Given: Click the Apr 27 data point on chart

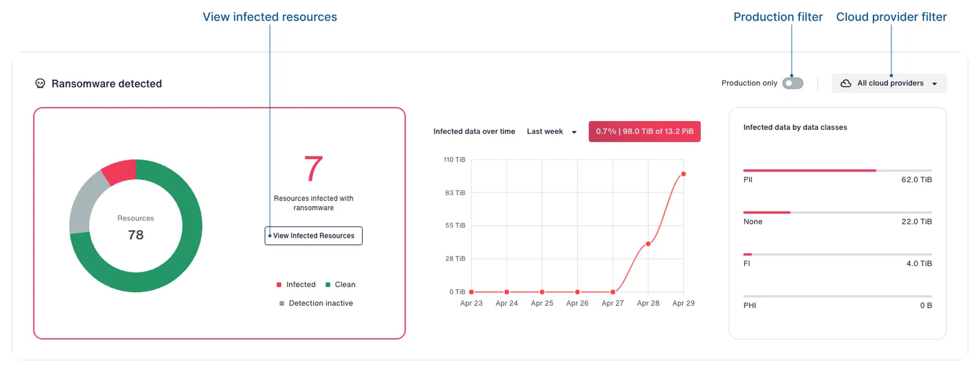Looking at the screenshot, I should 613,292.
